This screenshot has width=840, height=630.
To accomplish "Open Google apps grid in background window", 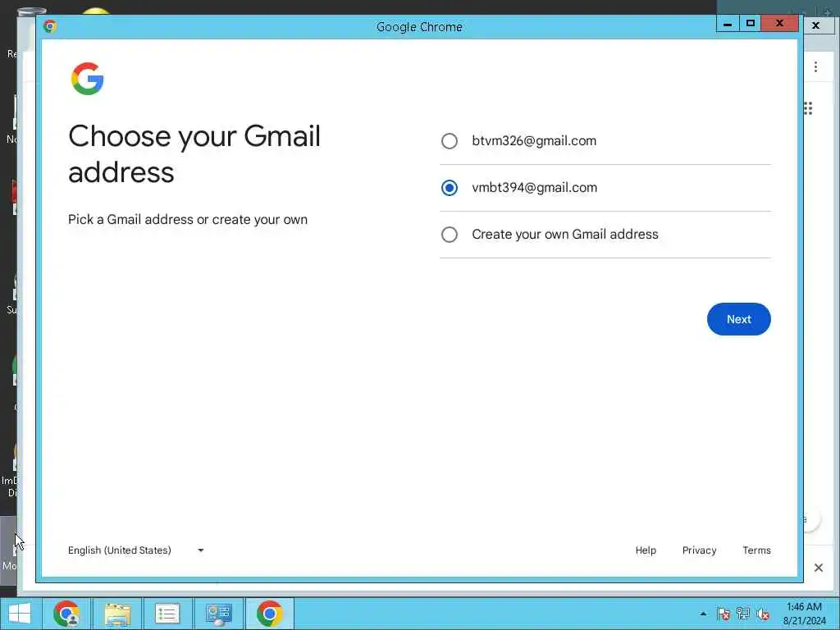I will [x=808, y=108].
